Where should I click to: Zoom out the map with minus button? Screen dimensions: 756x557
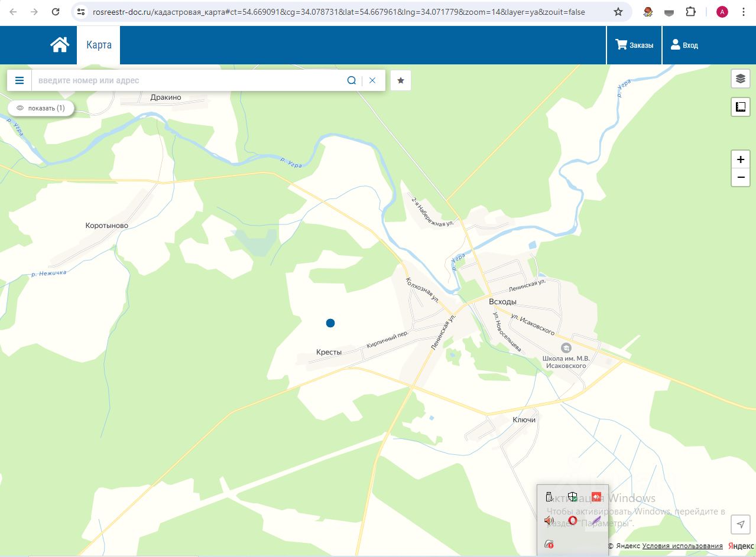point(740,177)
